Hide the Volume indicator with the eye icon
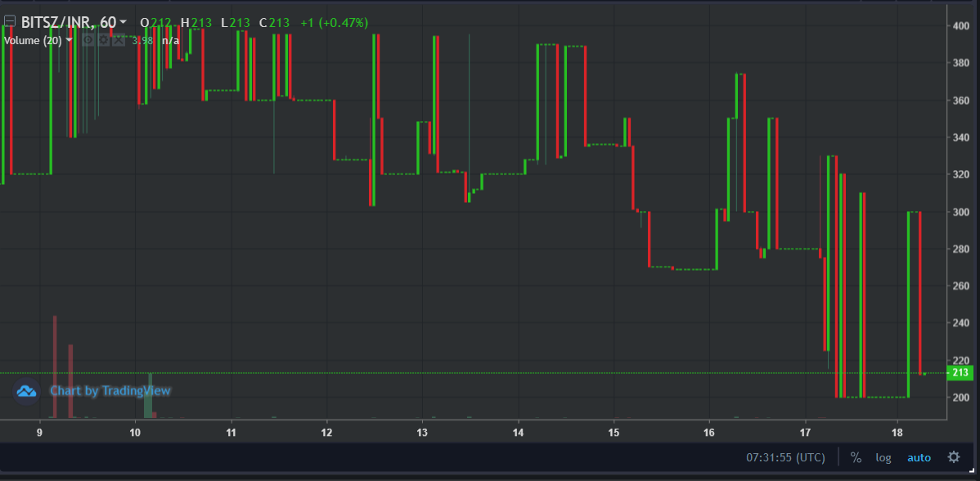 pos(88,40)
